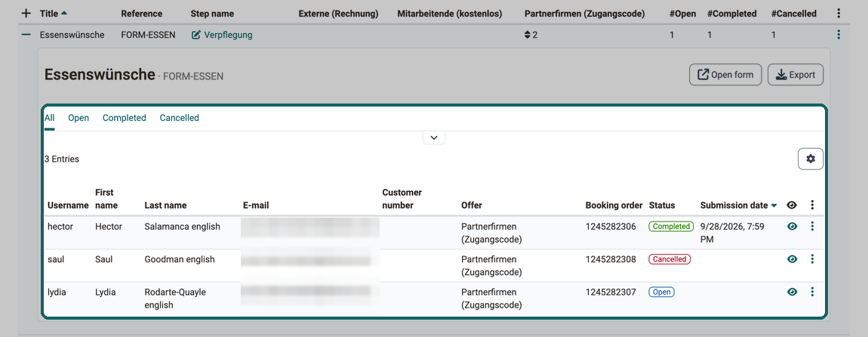Click the Cancelled status badge in Saul's row
Image resolution: width=868 pixels, height=337 pixels.
point(669,259)
